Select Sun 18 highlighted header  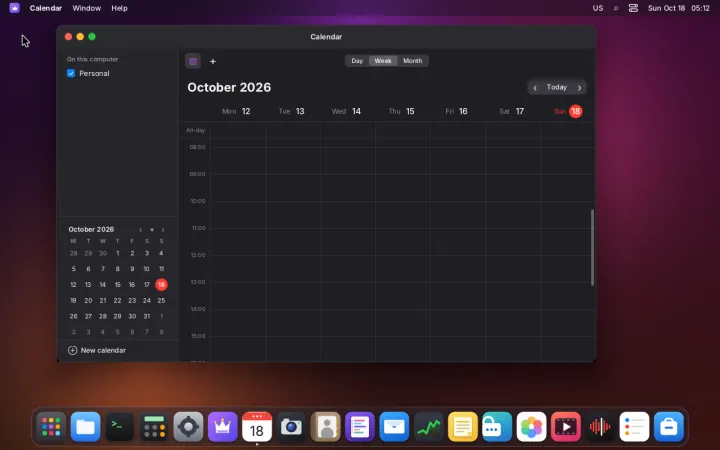(568, 111)
